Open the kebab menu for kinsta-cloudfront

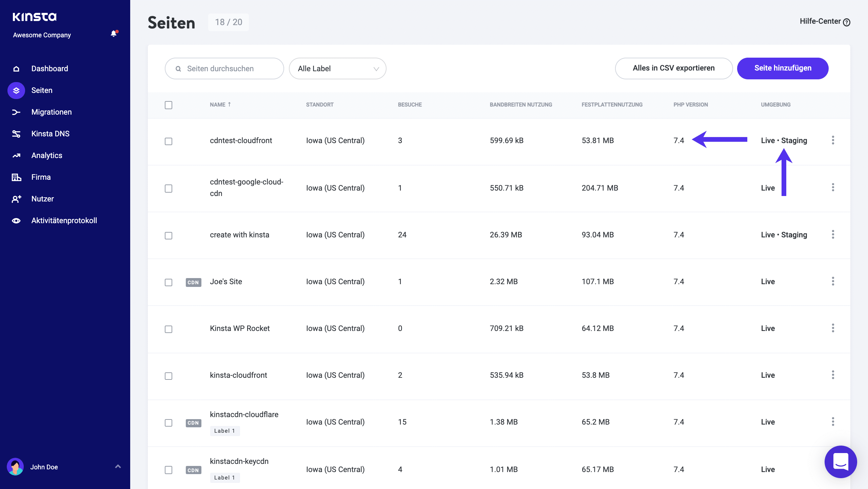833,375
